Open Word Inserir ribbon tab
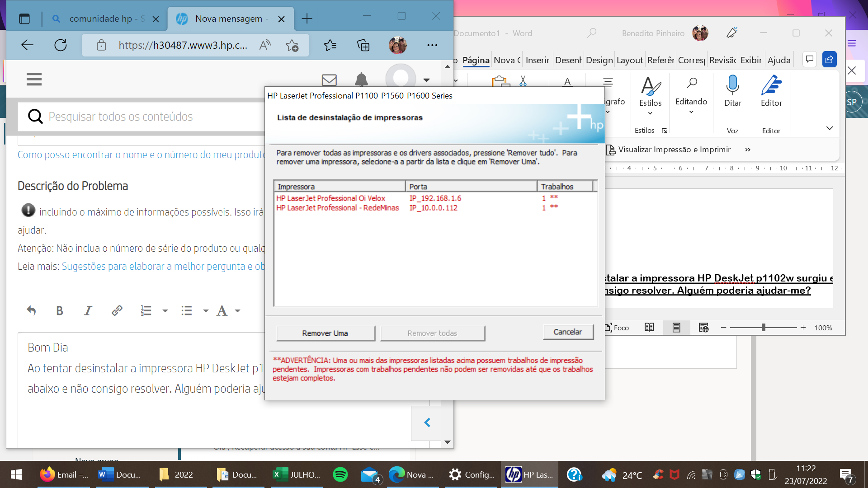 coord(538,60)
